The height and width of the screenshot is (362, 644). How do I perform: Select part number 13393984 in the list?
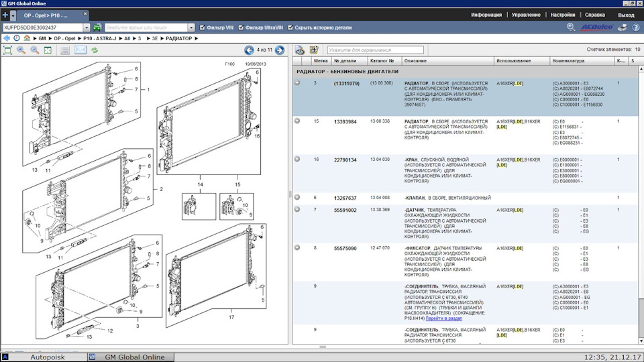(x=345, y=122)
